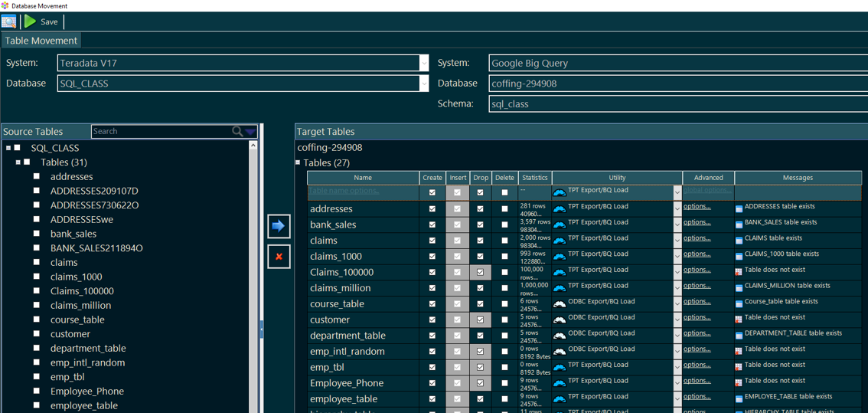The width and height of the screenshot is (868, 413).
Task: Open the source System dropdown Teradata V17
Action: [423, 63]
